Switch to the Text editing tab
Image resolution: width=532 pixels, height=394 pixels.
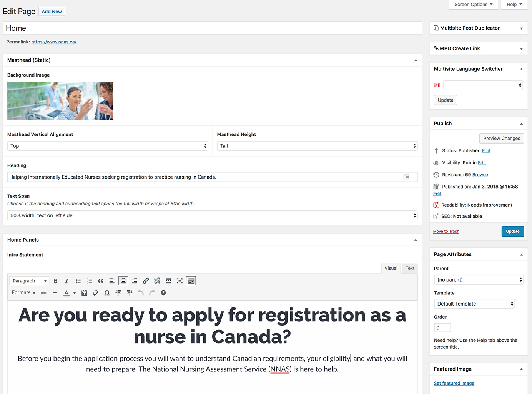[x=409, y=268]
